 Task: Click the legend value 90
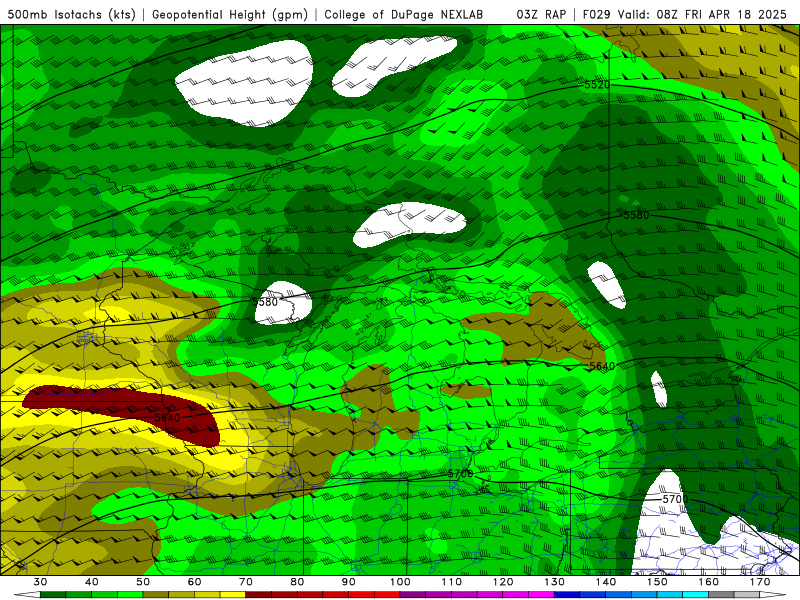point(348,582)
